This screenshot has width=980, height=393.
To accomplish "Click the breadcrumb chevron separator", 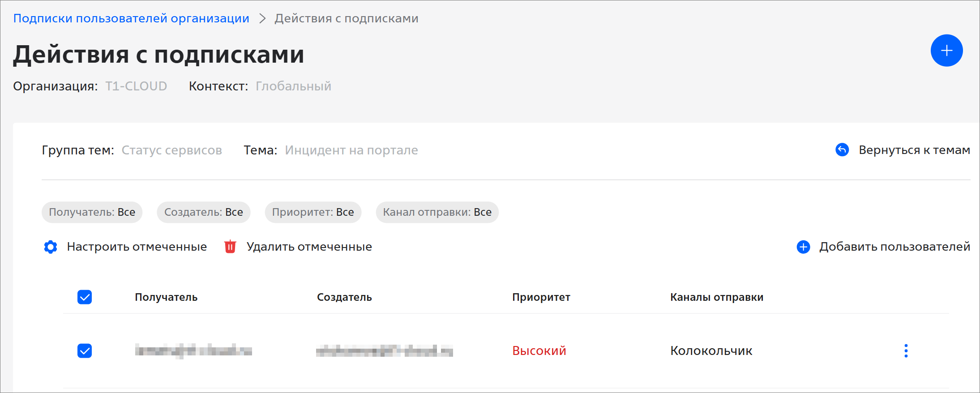I will pyautogui.click(x=262, y=18).
